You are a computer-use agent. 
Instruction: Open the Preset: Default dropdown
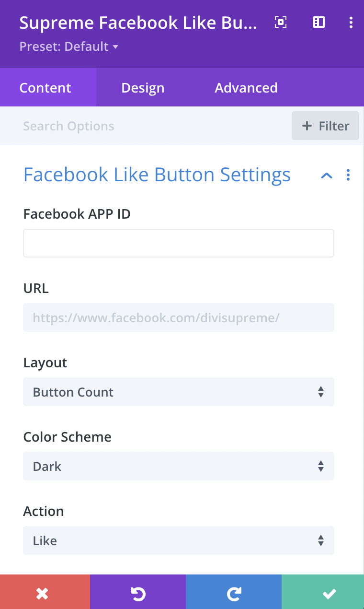click(x=69, y=47)
